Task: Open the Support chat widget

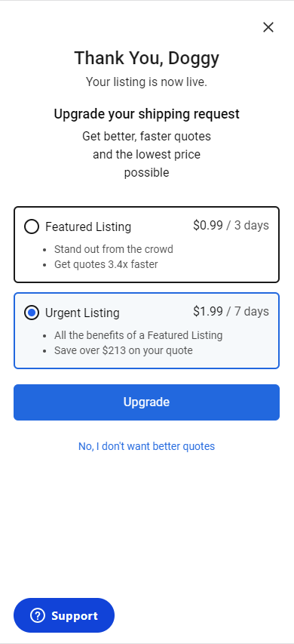Action: (x=64, y=615)
